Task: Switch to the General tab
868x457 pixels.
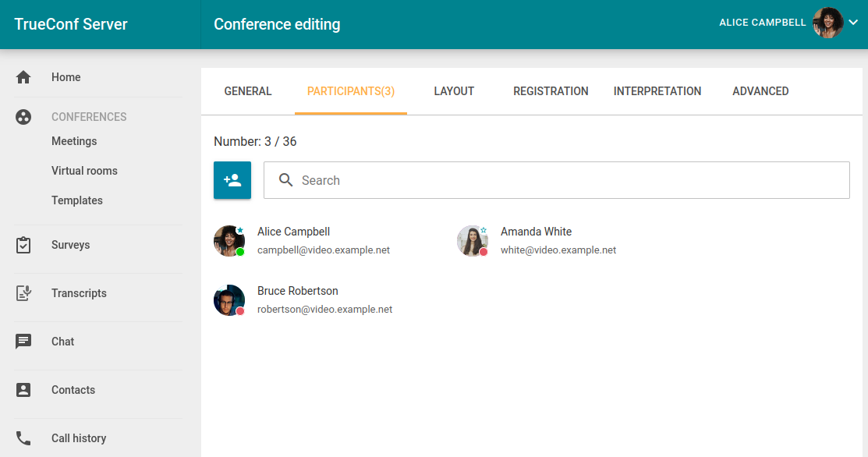Action: [x=248, y=91]
